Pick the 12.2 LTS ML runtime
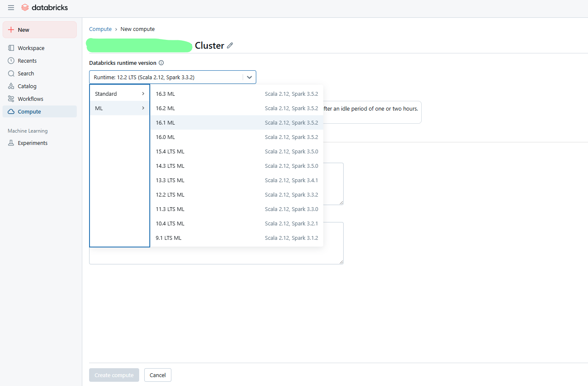588x386 pixels. pos(237,194)
